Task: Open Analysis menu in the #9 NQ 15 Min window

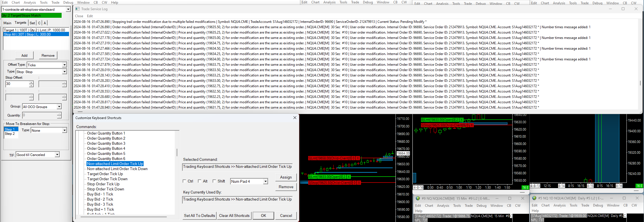Action: [x=443, y=206]
